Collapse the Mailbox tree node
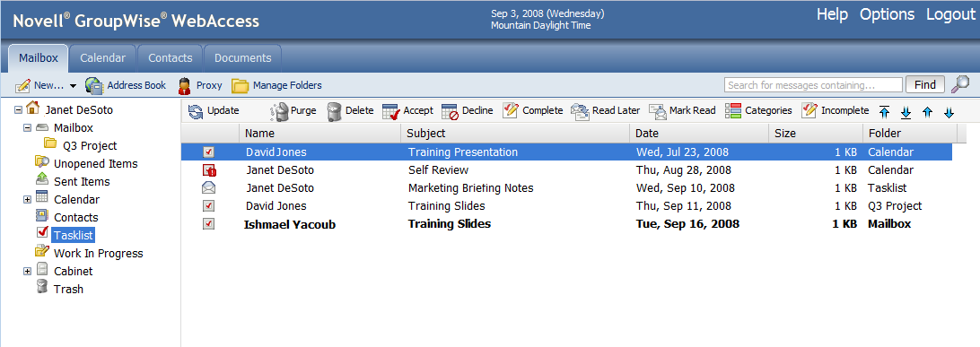The image size is (980, 347). (27, 128)
